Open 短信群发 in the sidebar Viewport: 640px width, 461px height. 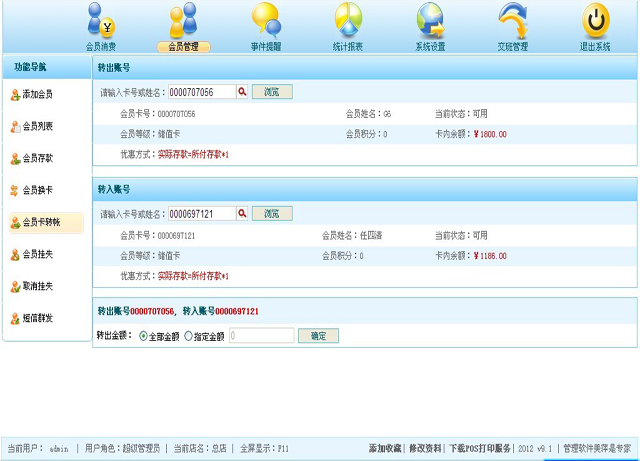37,319
